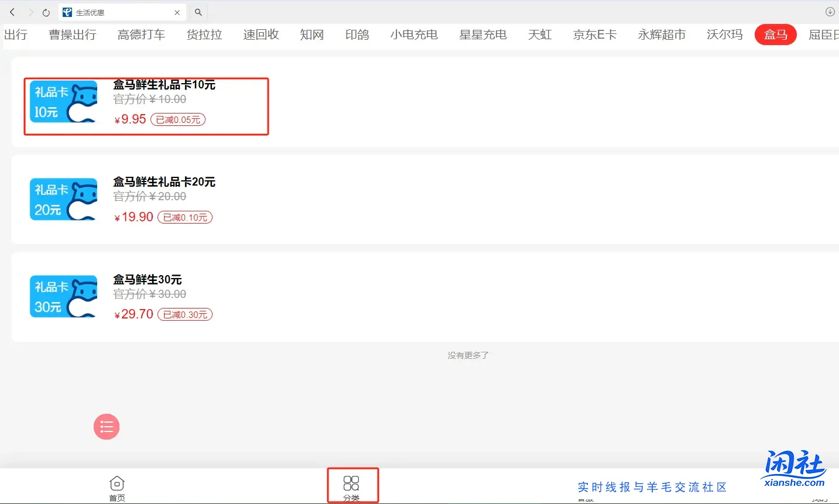
Task: Switch to the 沃尔玛 category
Action: [x=724, y=35]
